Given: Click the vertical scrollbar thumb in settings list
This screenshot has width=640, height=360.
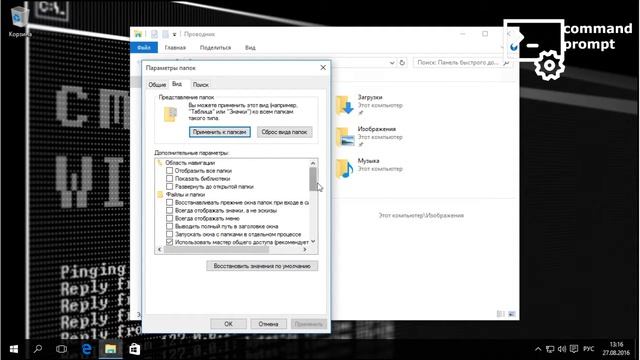Looking at the screenshot, I should (313, 179).
